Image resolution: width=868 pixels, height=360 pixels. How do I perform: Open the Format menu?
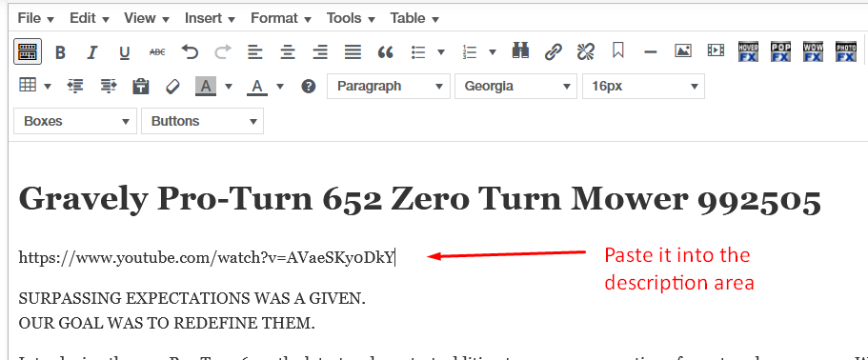pos(281,18)
